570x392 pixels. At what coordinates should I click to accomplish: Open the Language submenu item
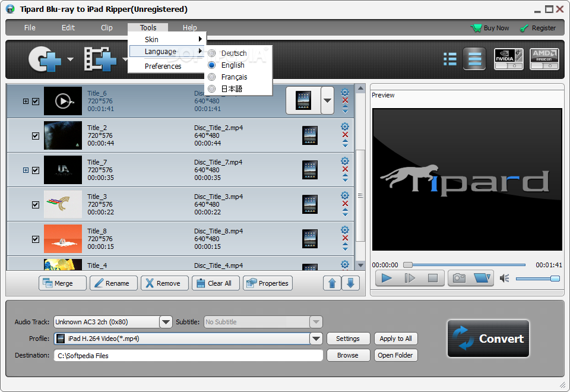[x=166, y=51]
